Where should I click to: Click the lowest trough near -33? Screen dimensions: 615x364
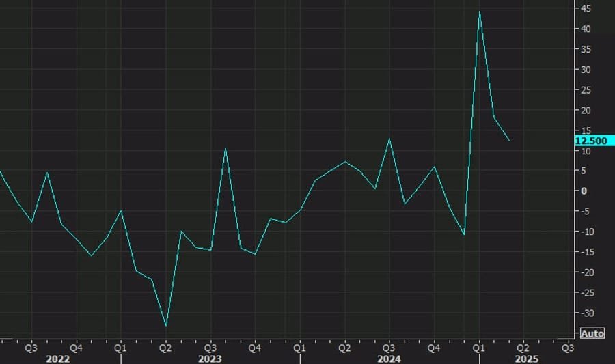(x=165, y=326)
